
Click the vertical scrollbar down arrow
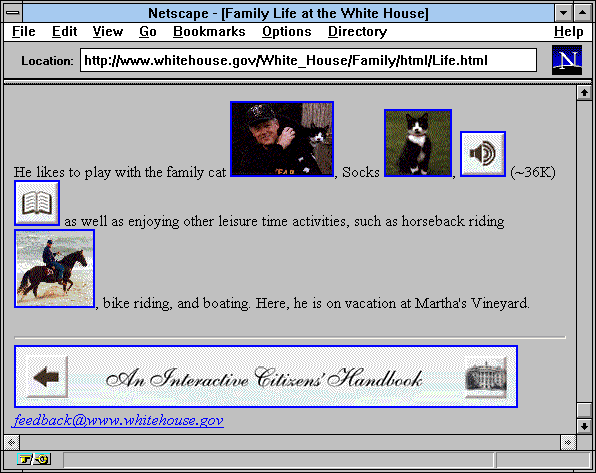(584, 426)
